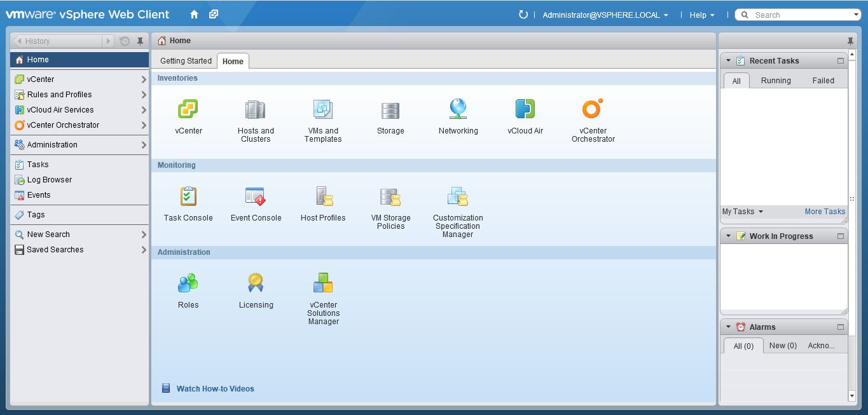Open vCenter Solutions Manager icon

[x=323, y=283]
